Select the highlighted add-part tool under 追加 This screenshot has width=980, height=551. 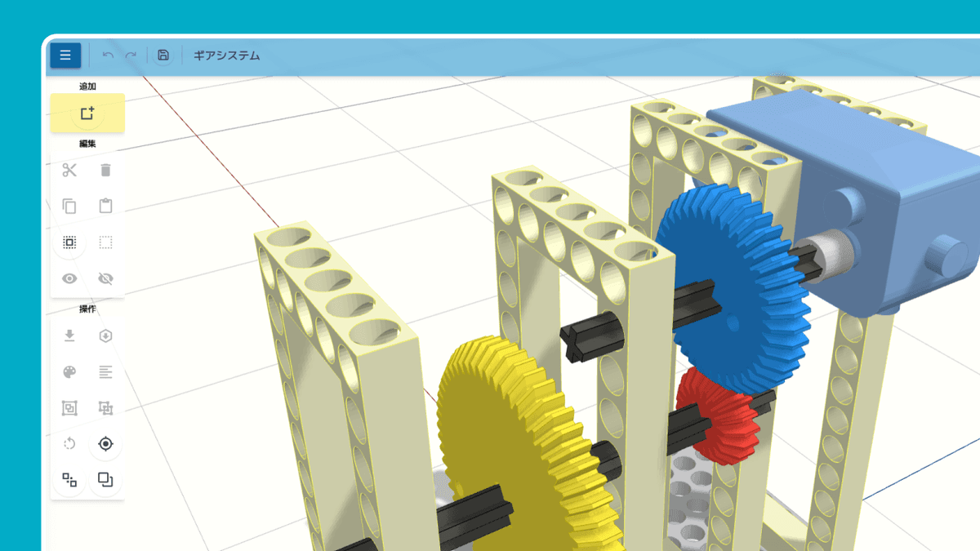pyautogui.click(x=87, y=113)
